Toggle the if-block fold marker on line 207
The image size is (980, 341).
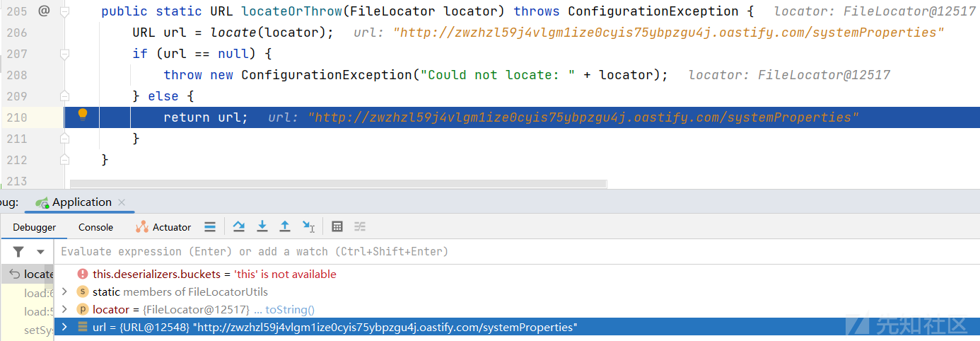[64, 54]
